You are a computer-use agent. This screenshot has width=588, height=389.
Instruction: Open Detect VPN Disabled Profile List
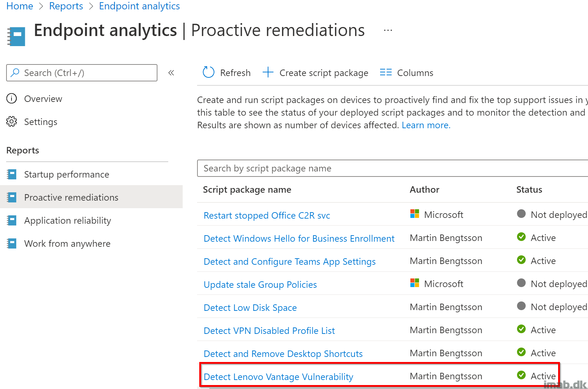[269, 331]
